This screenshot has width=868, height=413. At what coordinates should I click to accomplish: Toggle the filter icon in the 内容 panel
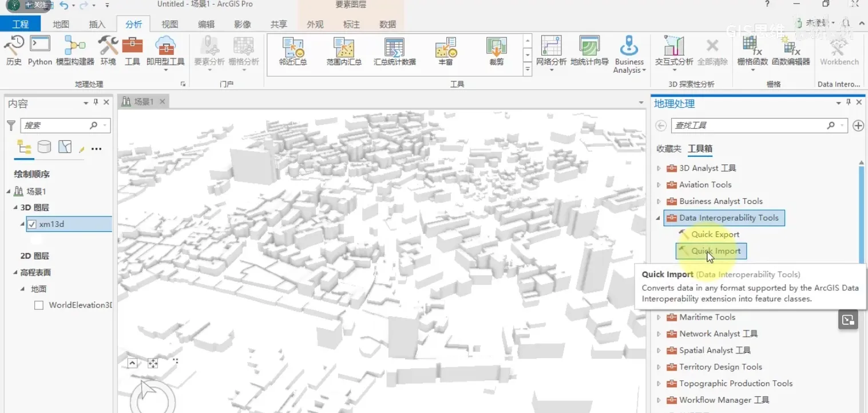[11, 125]
